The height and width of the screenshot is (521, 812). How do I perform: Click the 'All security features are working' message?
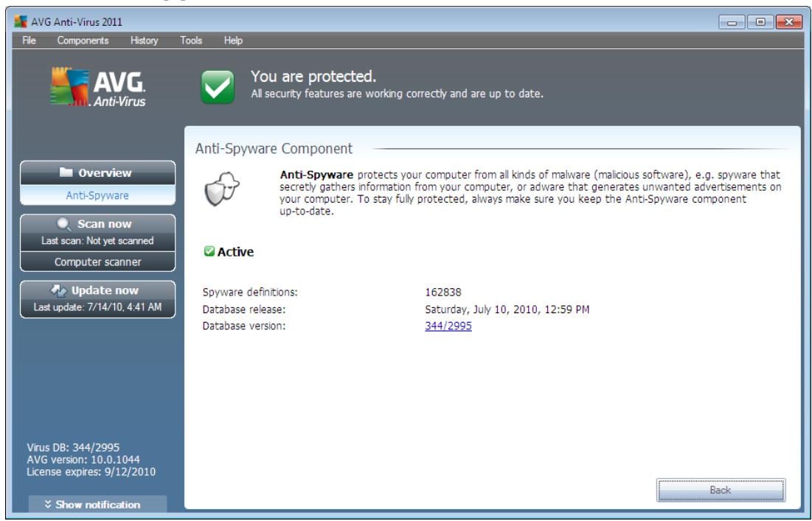[x=398, y=94]
